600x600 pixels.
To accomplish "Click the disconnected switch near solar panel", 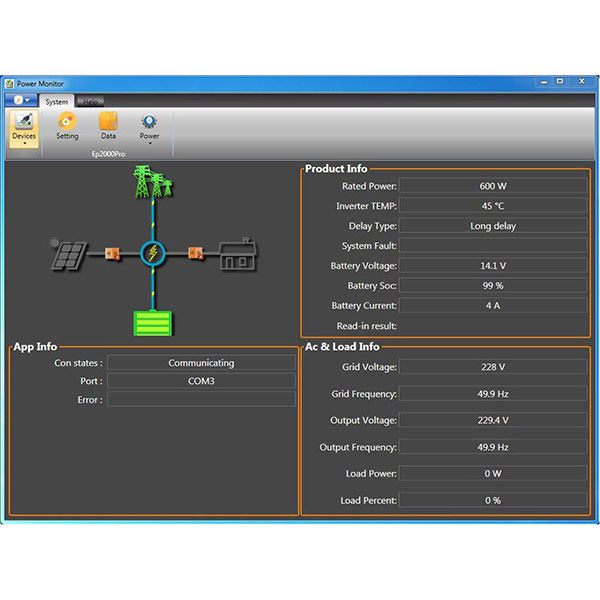I will pos(112,253).
